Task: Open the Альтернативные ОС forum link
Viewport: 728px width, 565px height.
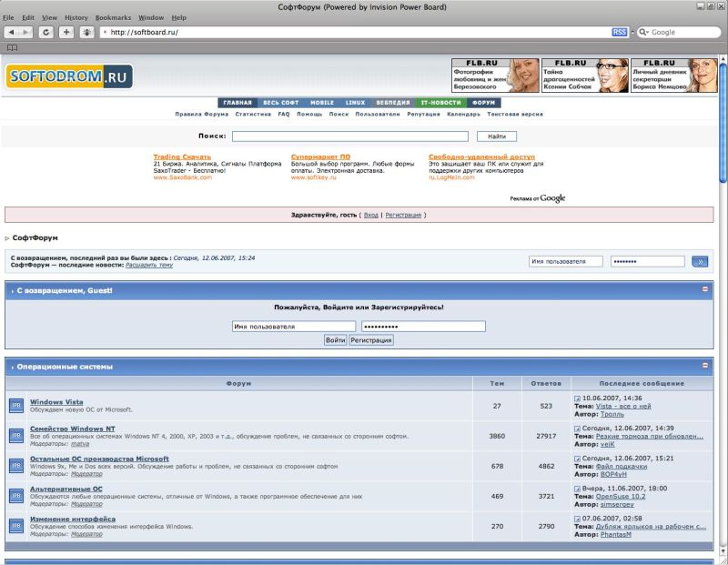Action: point(66,489)
